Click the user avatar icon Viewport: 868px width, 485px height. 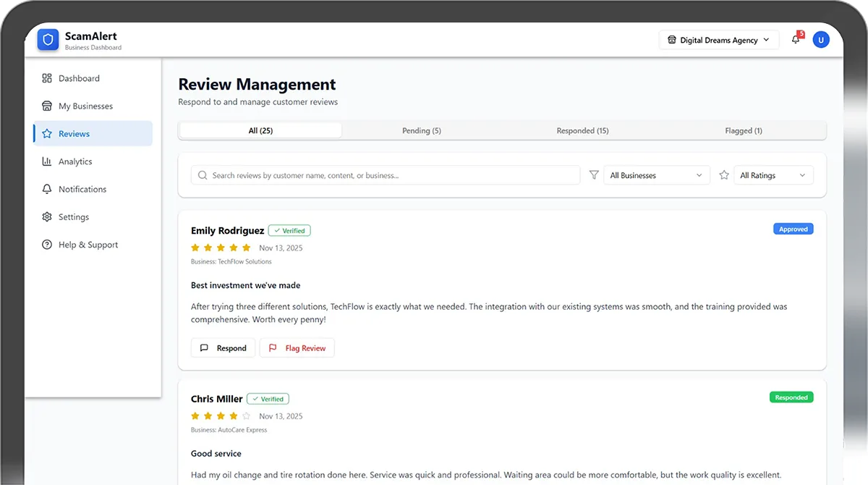[820, 41]
